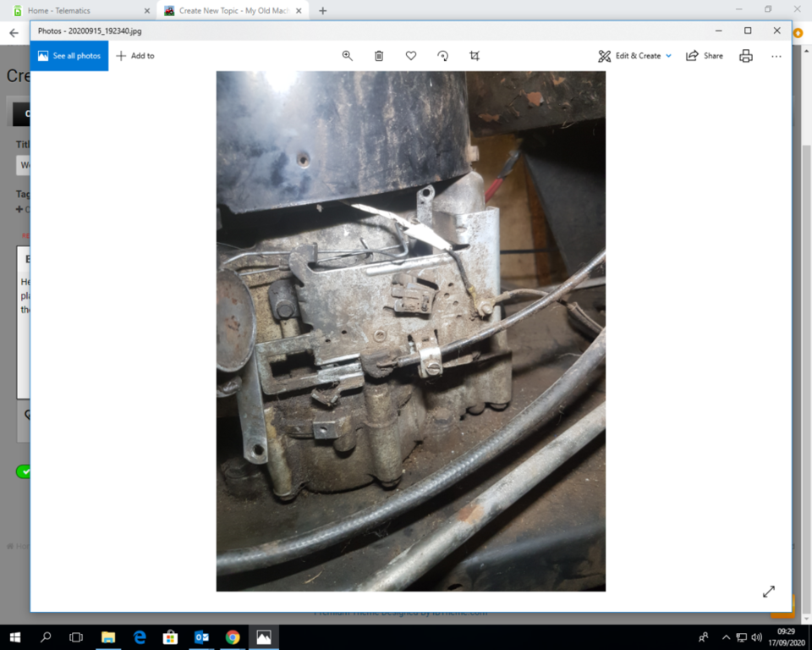Print the photo using printer icon
This screenshot has width=812, height=650.
tap(745, 56)
